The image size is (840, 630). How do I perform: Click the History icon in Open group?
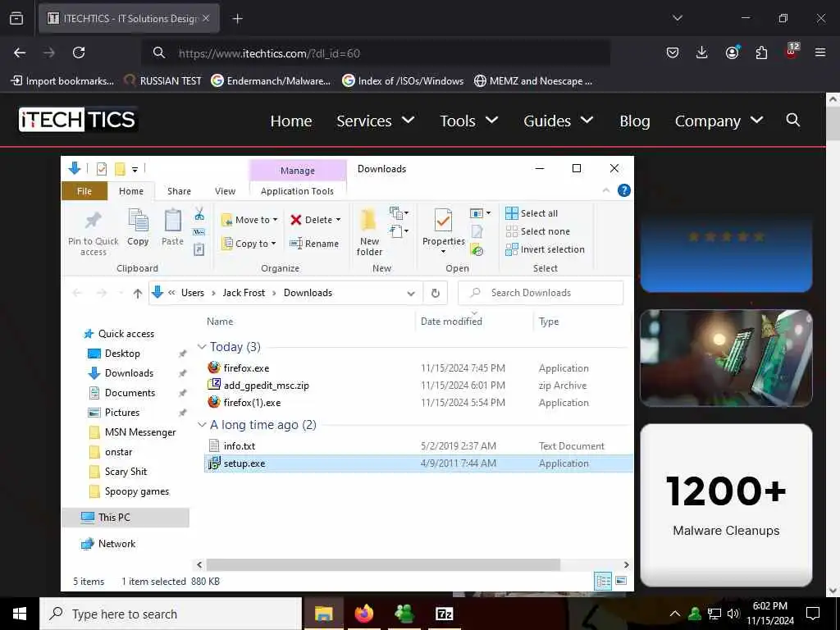[x=477, y=249]
